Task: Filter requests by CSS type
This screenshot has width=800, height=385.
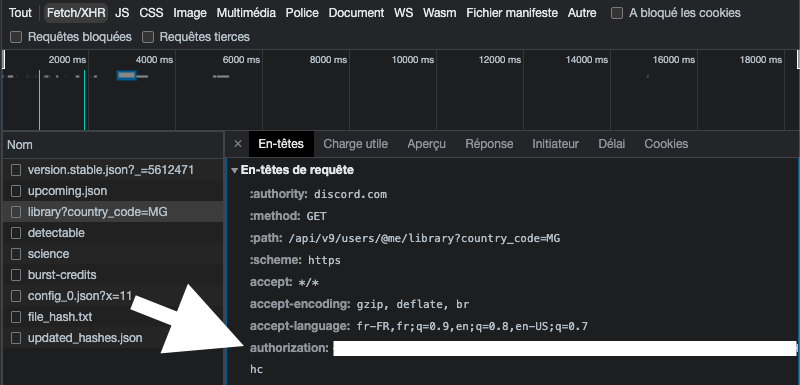Action: coord(151,13)
